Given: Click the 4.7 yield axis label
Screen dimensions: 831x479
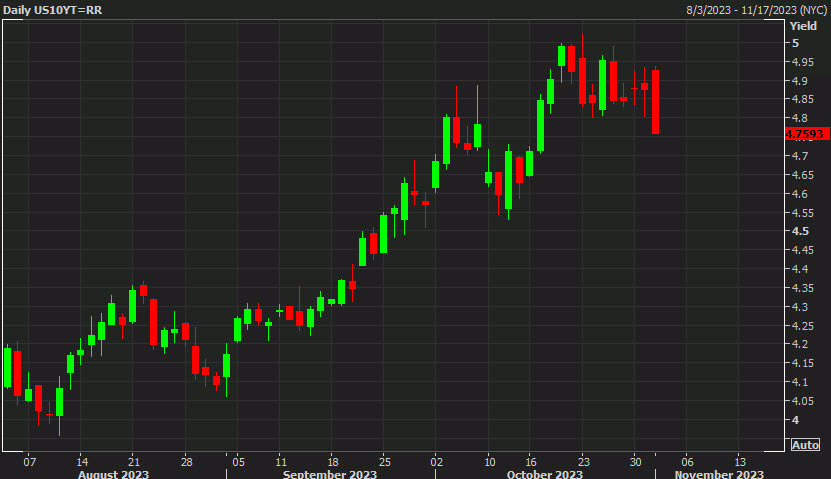Looking at the screenshot, I should click(800, 156).
